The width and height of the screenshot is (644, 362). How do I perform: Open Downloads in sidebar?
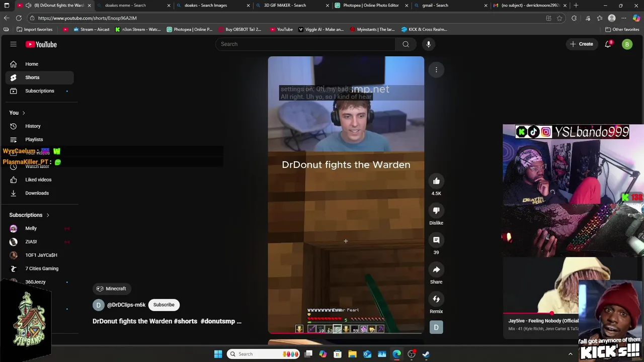coord(39,193)
